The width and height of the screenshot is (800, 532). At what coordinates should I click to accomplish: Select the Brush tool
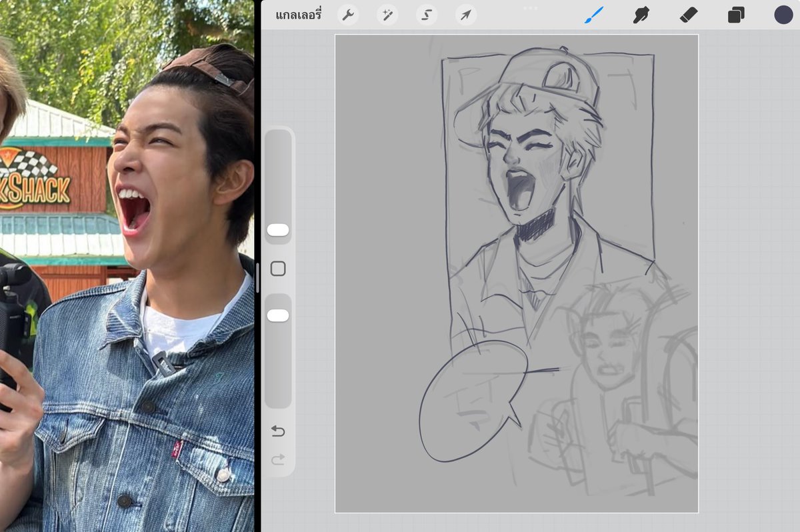point(594,15)
